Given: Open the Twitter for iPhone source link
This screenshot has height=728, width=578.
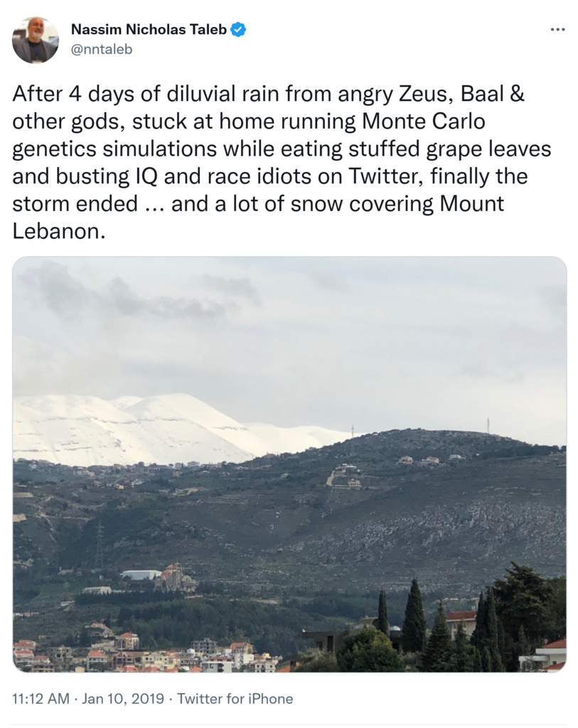Looking at the screenshot, I should tap(235, 699).
